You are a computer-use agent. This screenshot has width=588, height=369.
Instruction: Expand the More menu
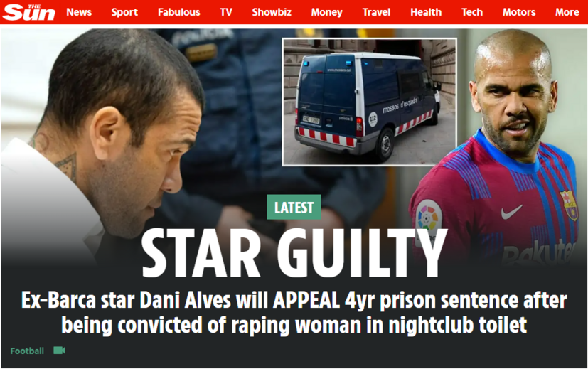[x=567, y=12]
